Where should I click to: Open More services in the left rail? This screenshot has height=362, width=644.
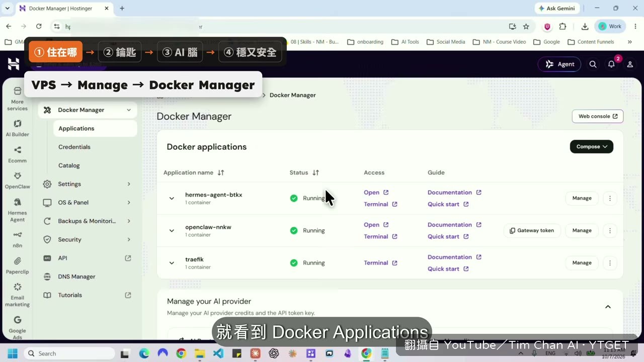[x=17, y=99]
